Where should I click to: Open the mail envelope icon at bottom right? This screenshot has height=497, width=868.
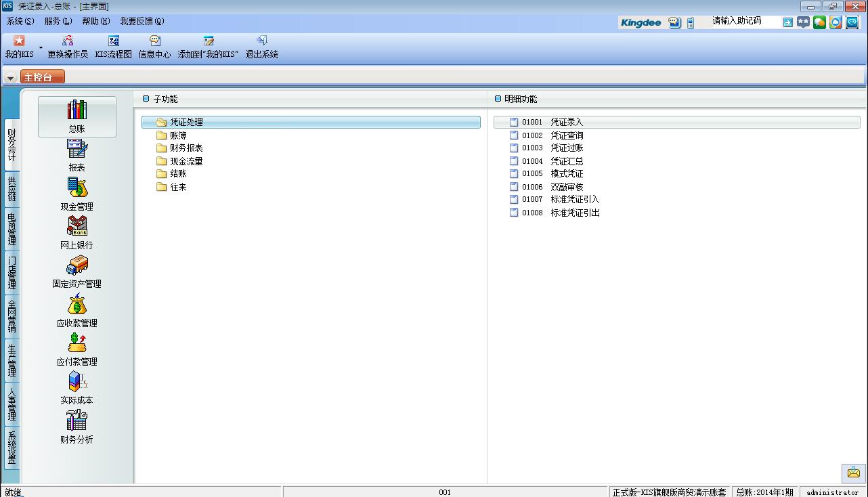(853, 473)
